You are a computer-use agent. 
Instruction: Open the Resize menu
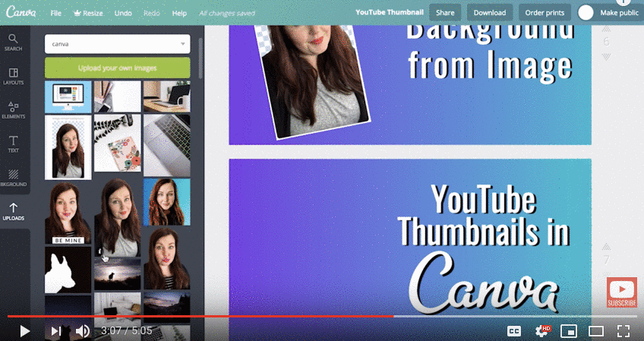click(x=87, y=13)
